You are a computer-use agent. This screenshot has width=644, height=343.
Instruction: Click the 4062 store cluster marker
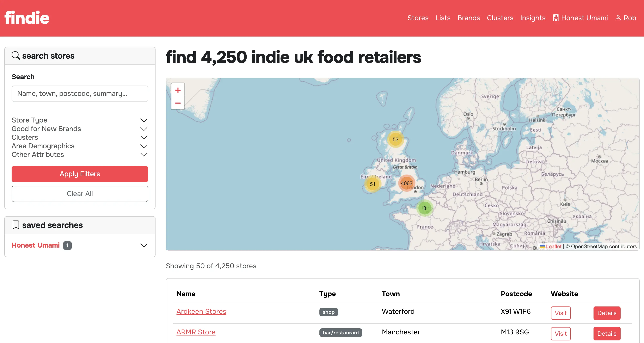(x=406, y=183)
